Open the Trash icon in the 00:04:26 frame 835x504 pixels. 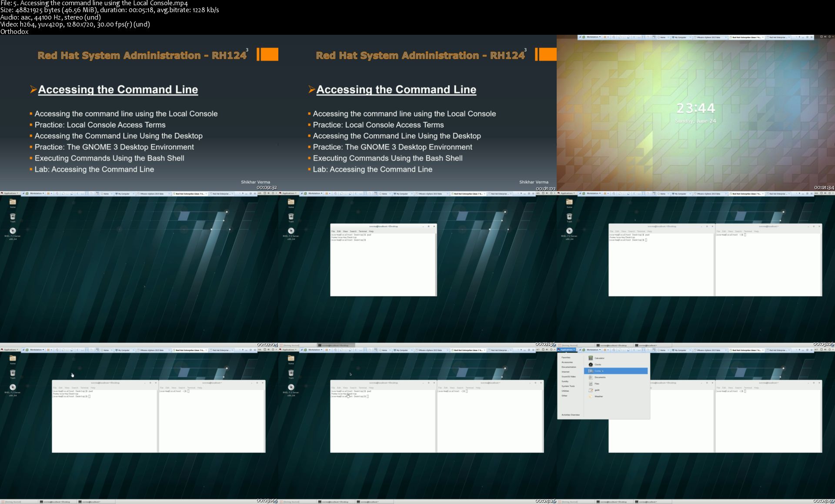click(x=291, y=374)
